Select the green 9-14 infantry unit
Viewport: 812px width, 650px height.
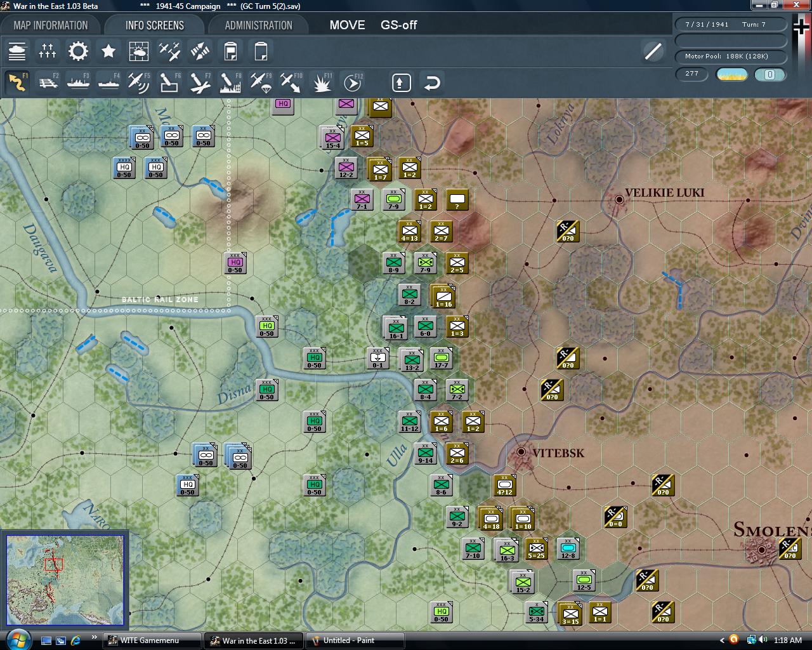[x=425, y=453]
